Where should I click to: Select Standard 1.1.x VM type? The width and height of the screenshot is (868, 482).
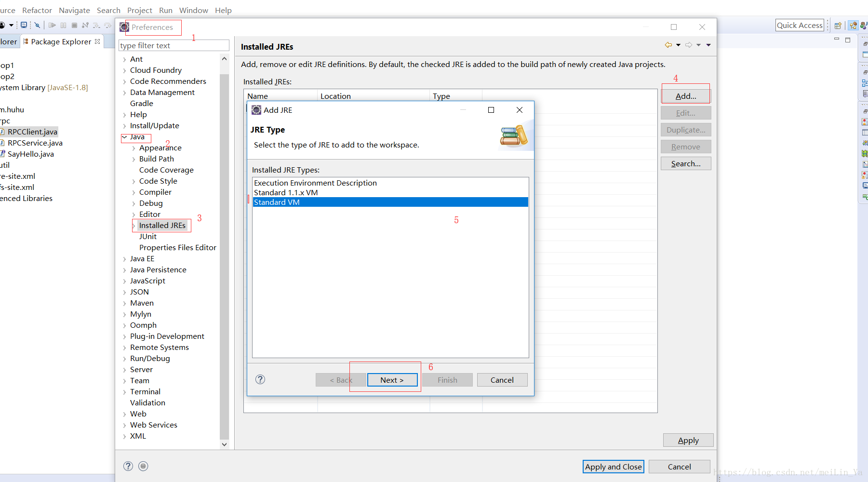tap(390, 192)
